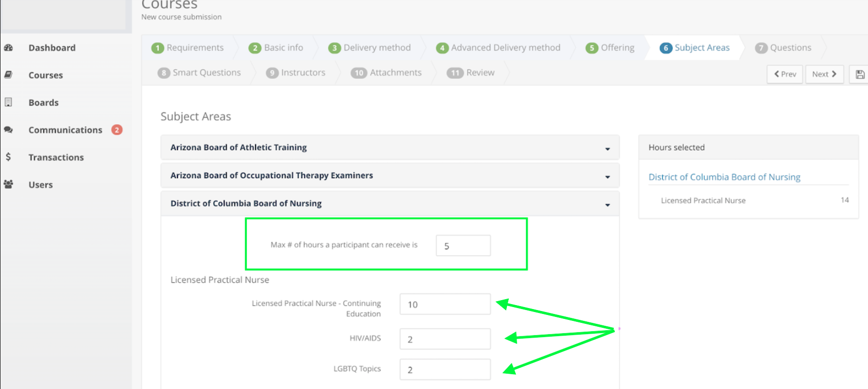Go to the Offering step
This screenshot has height=389, width=868.
tap(617, 48)
